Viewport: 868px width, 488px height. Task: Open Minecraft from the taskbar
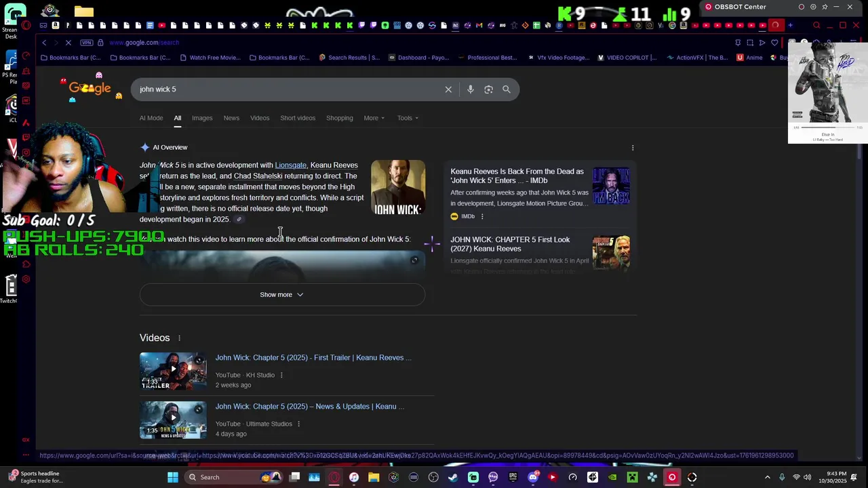[632, 477]
